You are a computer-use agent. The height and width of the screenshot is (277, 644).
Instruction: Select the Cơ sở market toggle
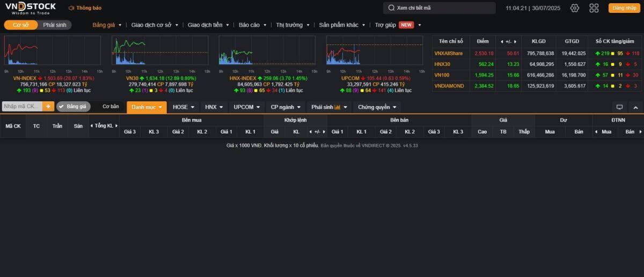click(21, 25)
